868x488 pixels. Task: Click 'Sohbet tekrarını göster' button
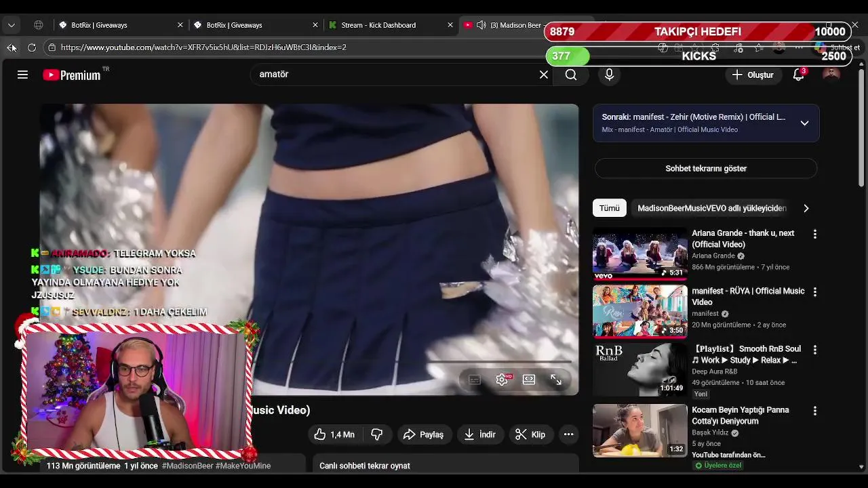(x=706, y=168)
